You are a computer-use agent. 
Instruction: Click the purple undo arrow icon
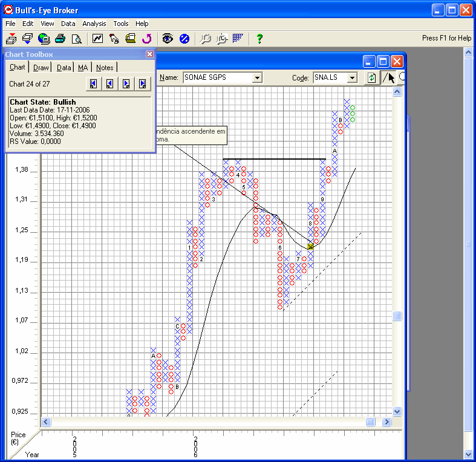point(146,39)
